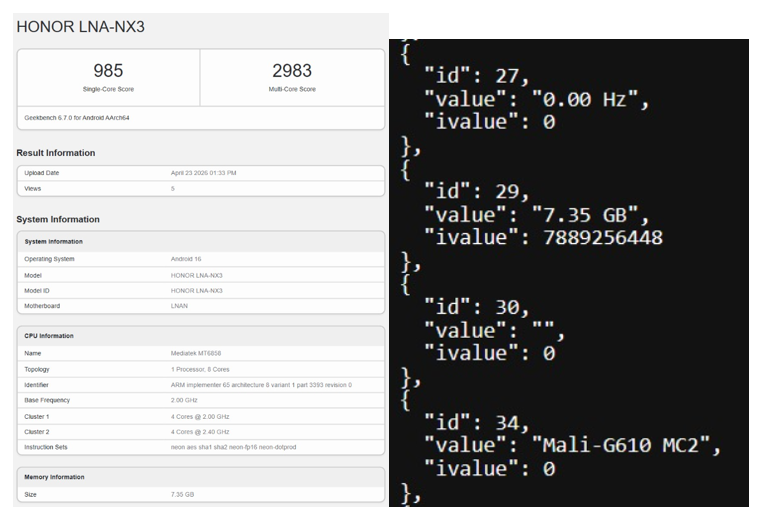Click the Motherboard LNAN value
This screenshot has height=513, width=782.
(178, 305)
